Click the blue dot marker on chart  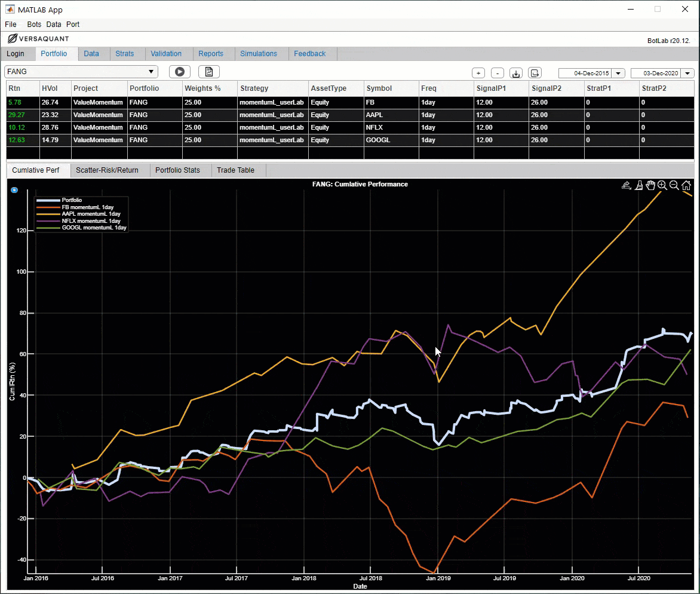(14, 190)
